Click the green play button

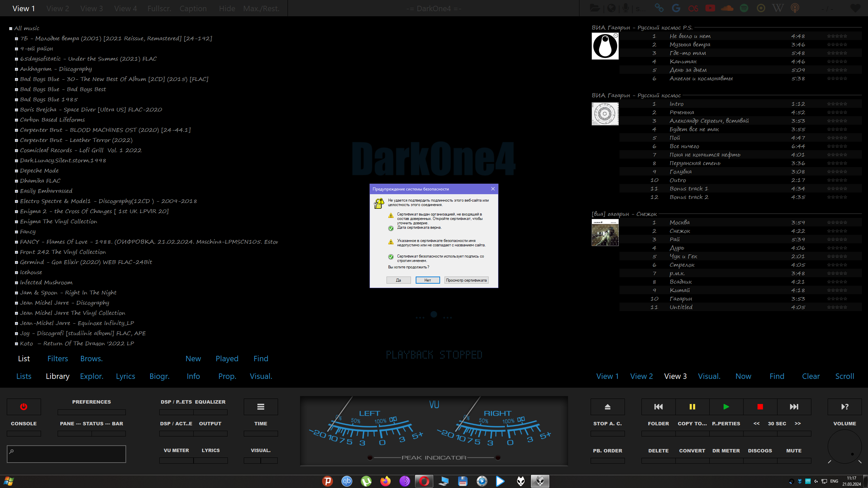pyautogui.click(x=726, y=407)
